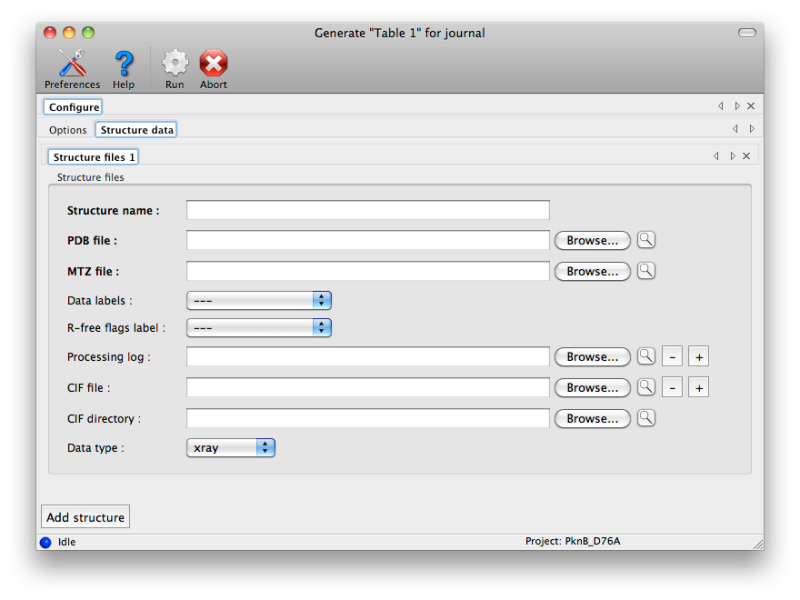Click magnifier icon next to MTZ file

(x=646, y=271)
